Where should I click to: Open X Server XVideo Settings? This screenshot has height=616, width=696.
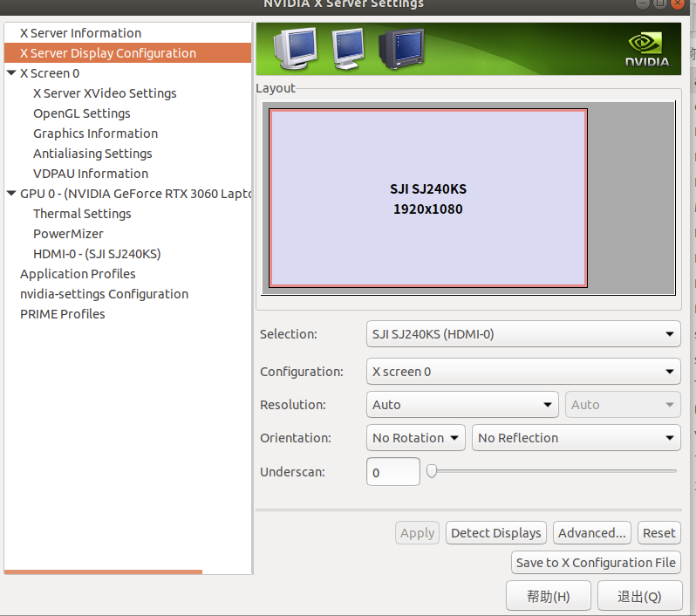tap(105, 93)
